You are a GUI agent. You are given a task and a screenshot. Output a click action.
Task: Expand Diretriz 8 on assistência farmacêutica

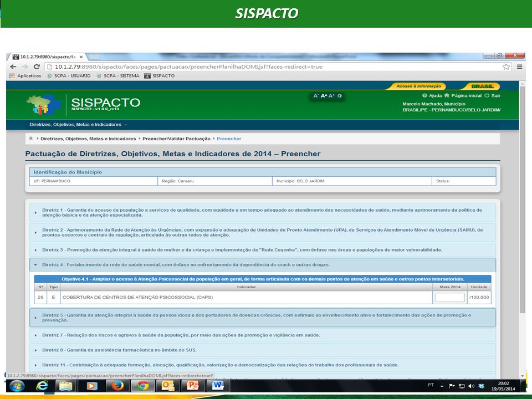tap(263, 350)
